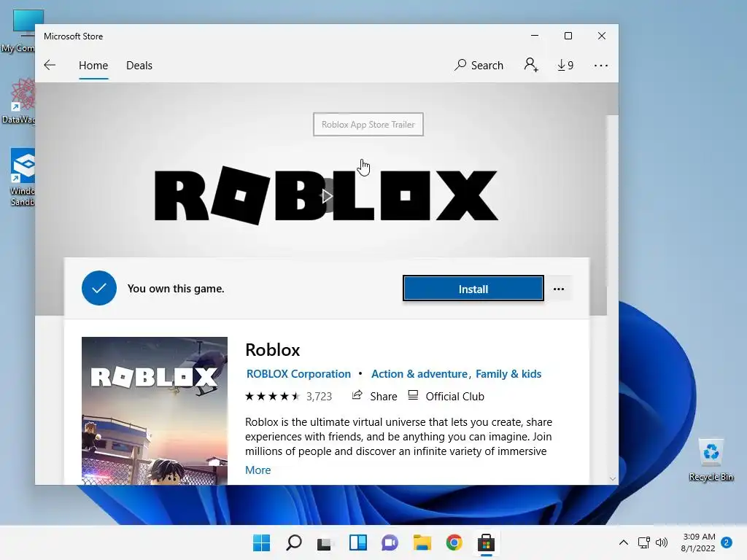Switch to the Deals tab
747x560 pixels.
coord(139,65)
